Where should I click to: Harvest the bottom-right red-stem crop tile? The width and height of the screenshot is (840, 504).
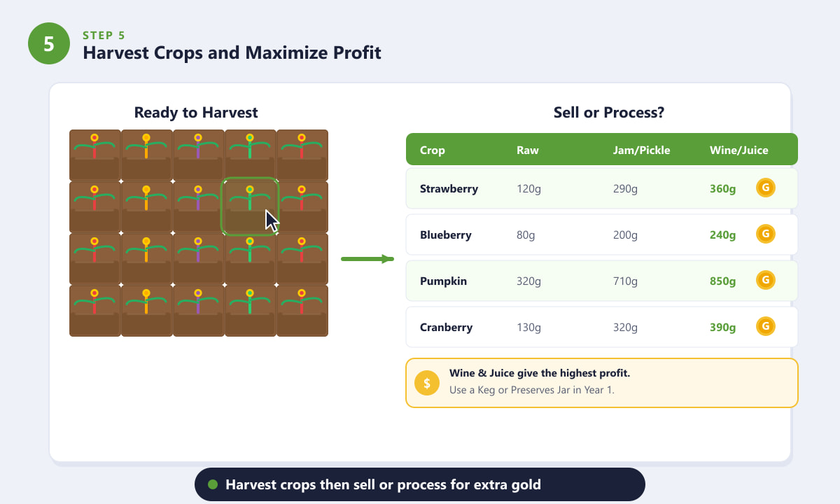point(302,310)
